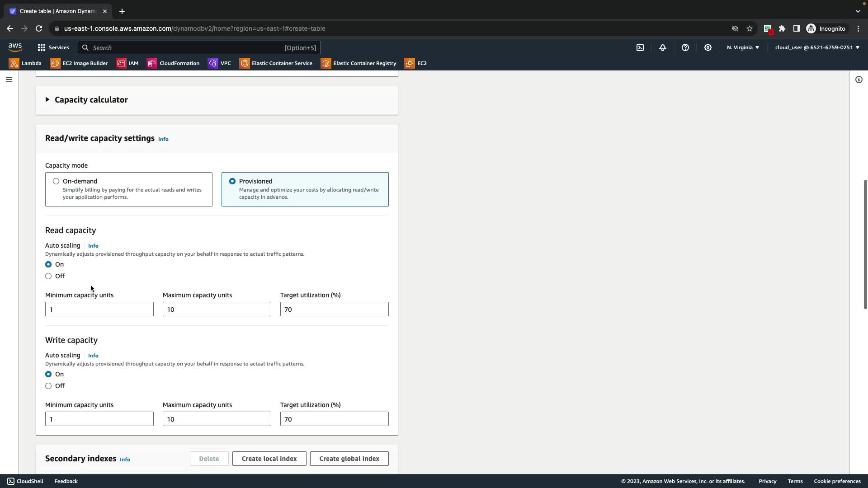Open the CloudFormation favorites bar item
The width and height of the screenshot is (868, 488).
[x=173, y=63]
